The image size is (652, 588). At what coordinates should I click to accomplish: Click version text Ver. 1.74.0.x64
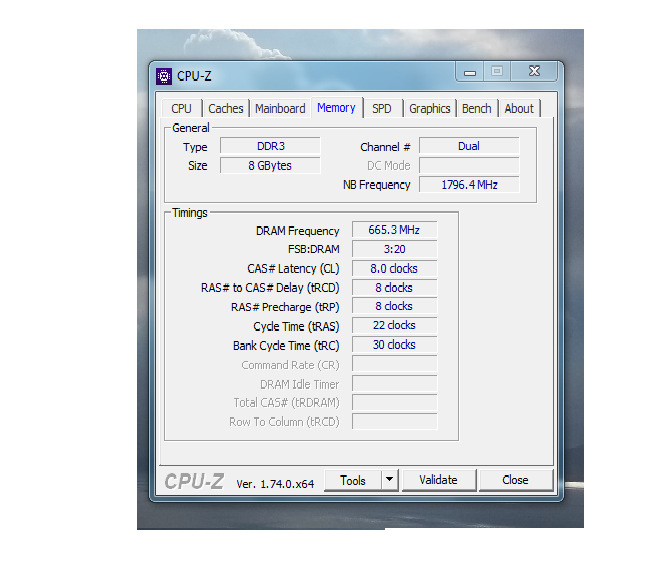tap(275, 484)
